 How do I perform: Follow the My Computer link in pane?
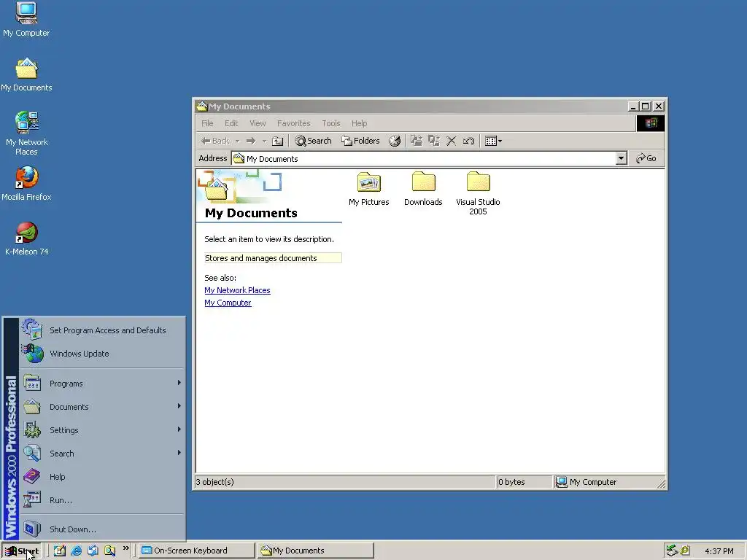pyautogui.click(x=228, y=303)
